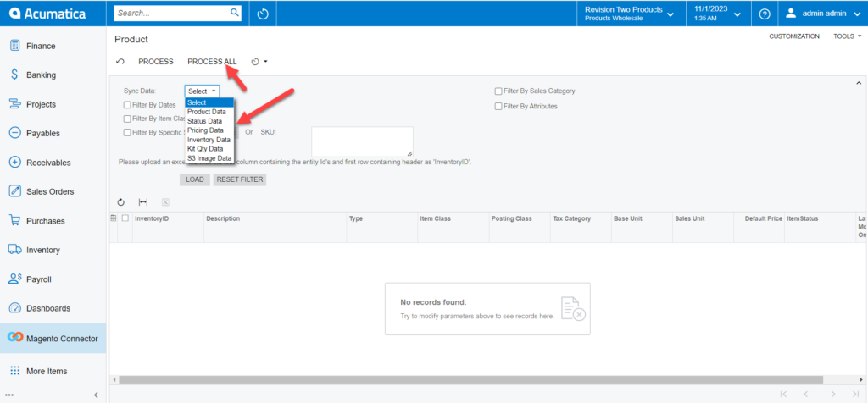The image size is (868, 403).
Task: Open the Receivables plus-circle icon
Action: (15, 163)
